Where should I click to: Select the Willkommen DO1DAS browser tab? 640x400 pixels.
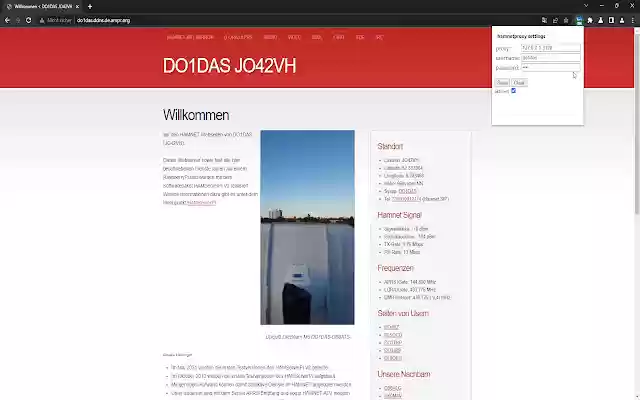(42, 7)
